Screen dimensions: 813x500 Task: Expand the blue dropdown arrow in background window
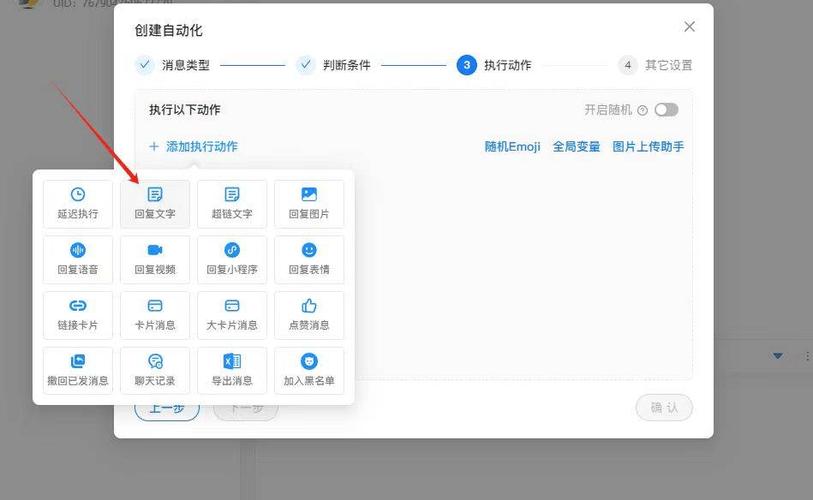pos(777,356)
